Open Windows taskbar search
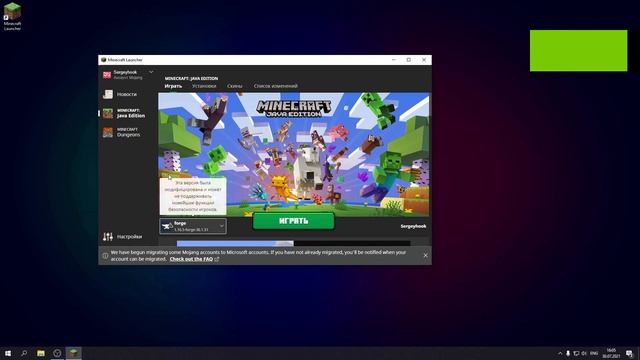This screenshot has height=360, width=640. tap(24, 353)
